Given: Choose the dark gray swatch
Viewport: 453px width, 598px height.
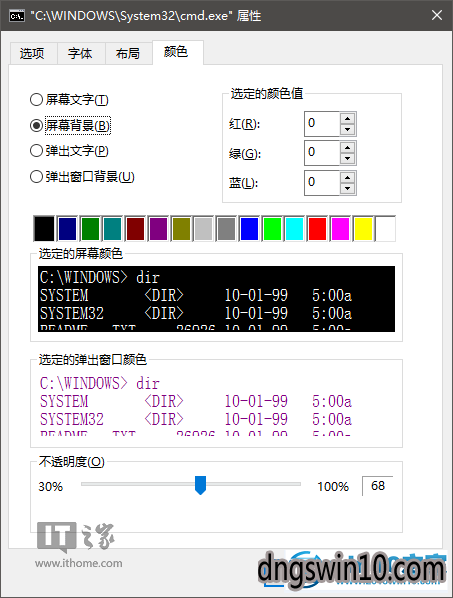Looking at the screenshot, I should pyautogui.click(x=226, y=228).
